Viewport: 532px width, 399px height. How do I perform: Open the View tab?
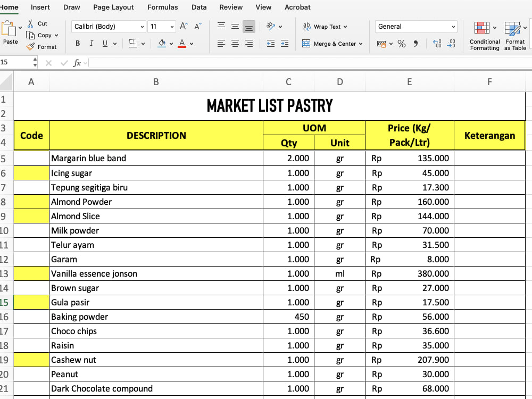[x=263, y=7]
